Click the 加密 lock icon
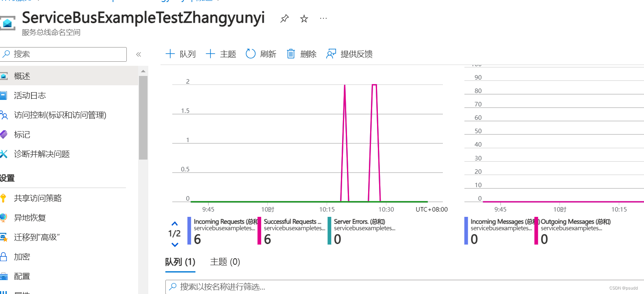This screenshot has width=644, height=294. tap(3, 257)
